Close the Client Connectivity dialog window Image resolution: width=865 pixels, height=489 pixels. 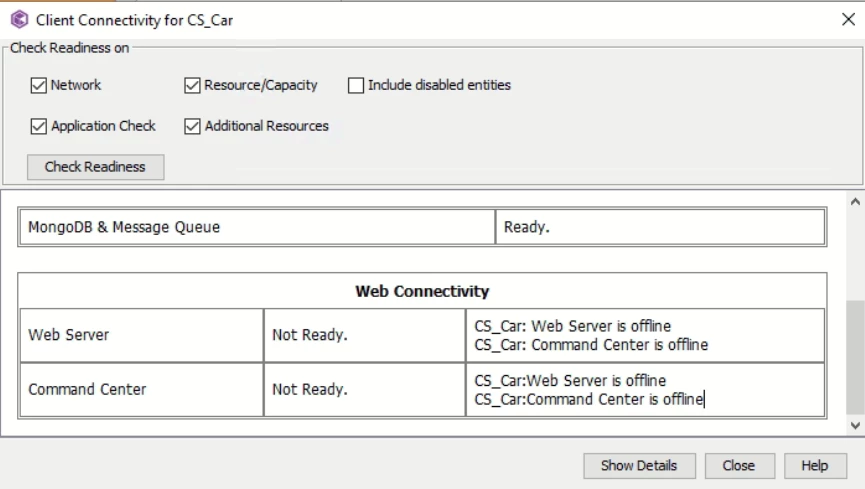pos(848,19)
